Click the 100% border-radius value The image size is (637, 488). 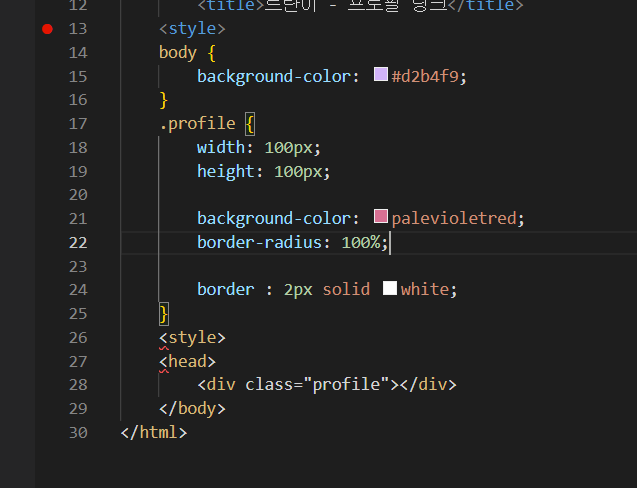(x=361, y=243)
